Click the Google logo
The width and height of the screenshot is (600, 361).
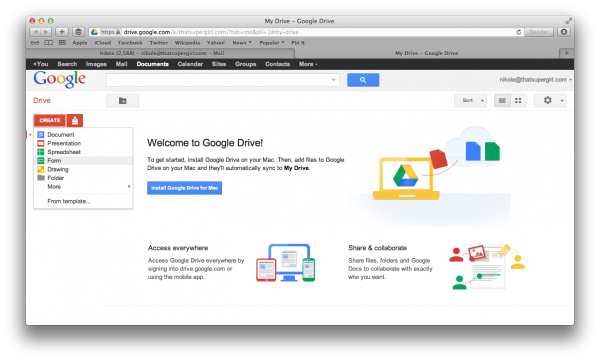tap(59, 79)
